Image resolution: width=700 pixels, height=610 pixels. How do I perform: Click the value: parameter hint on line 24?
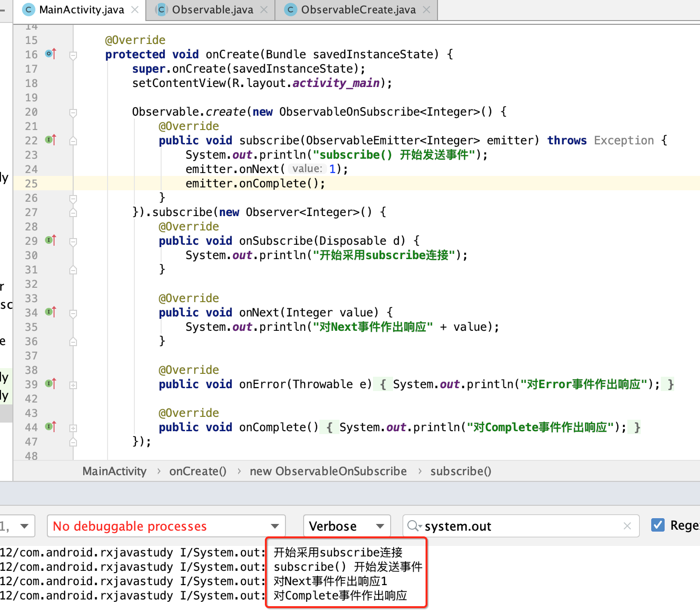[307, 168]
